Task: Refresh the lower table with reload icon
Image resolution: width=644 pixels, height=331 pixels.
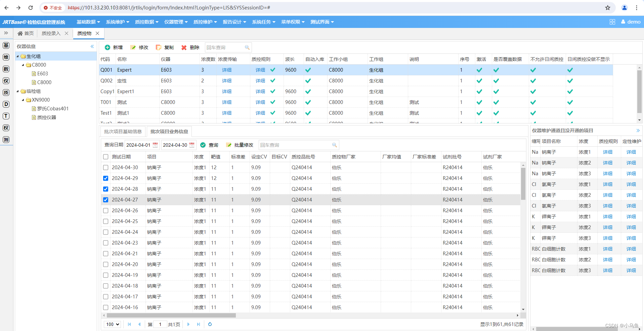Action: 210,324
